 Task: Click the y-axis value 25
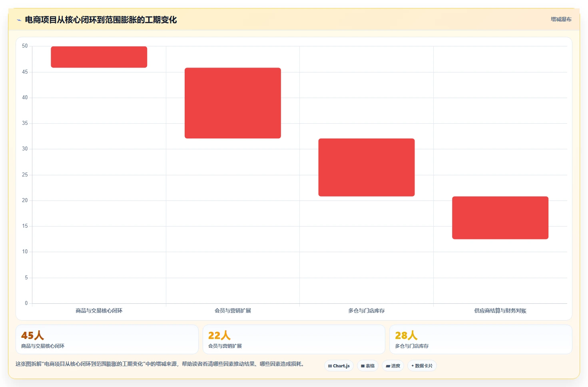point(25,175)
